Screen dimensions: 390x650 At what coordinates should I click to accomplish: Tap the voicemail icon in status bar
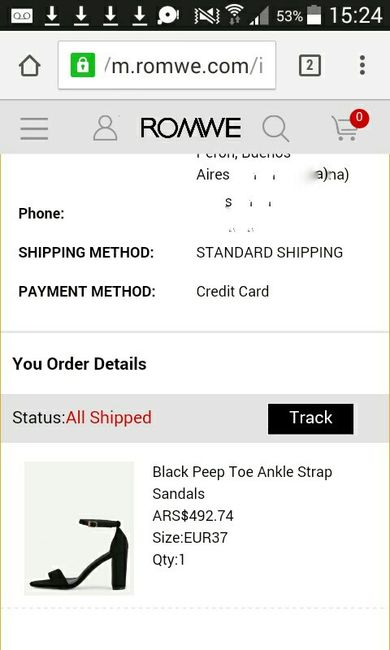pos(22,15)
